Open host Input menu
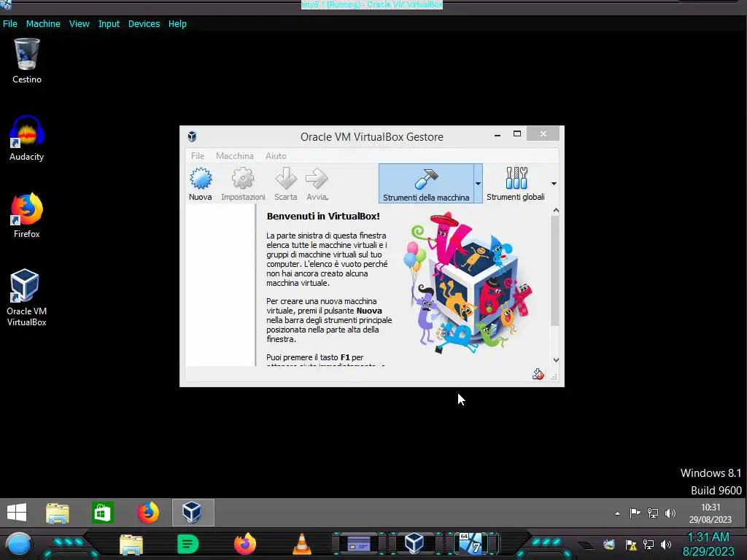The image size is (747, 560). [x=109, y=24]
